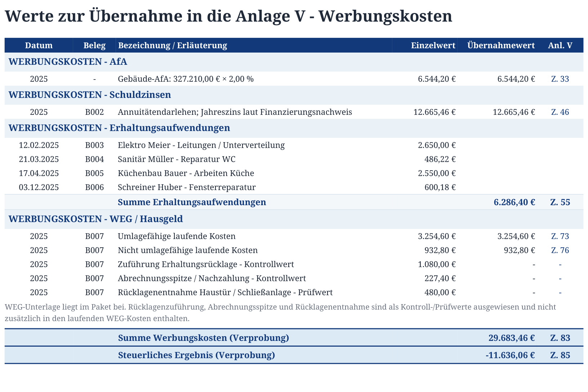
Task: Select the 'Beleg' column header
Action: [x=94, y=45]
